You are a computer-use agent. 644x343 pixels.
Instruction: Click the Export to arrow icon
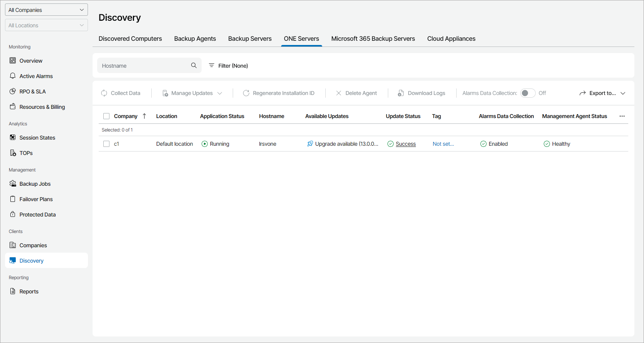click(583, 93)
